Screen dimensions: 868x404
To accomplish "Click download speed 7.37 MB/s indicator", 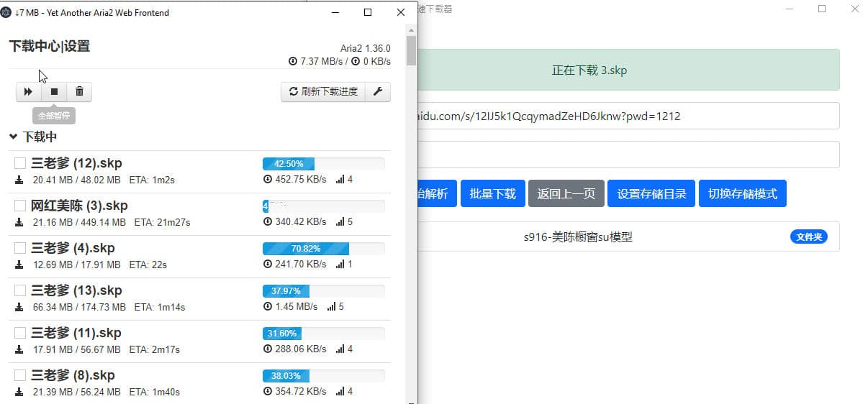I will pos(315,62).
